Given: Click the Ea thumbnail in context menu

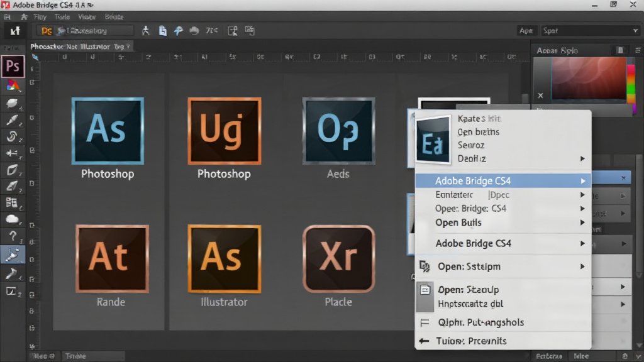Looking at the screenshot, I should (x=433, y=140).
